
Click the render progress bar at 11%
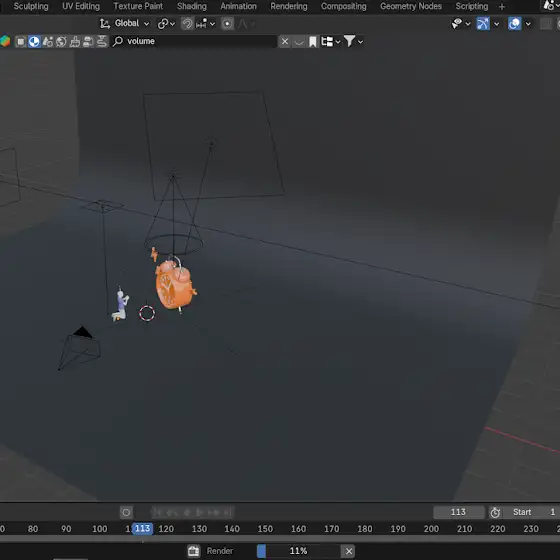pyautogui.click(x=298, y=551)
